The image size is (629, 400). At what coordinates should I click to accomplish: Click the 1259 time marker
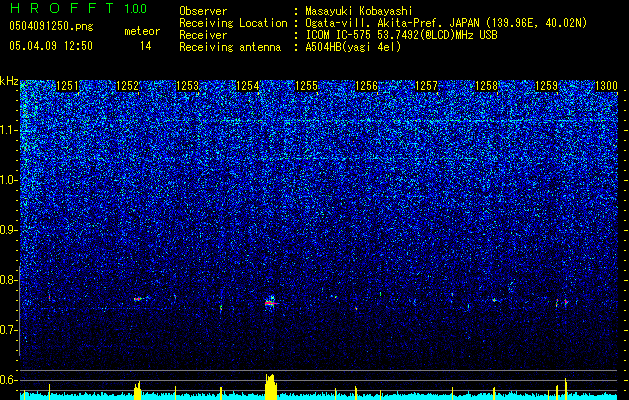tap(546, 86)
